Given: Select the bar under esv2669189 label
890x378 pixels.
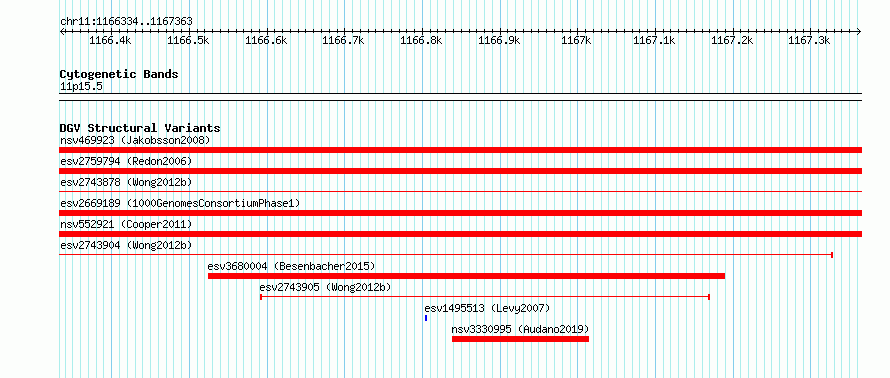Looking at the screenshot, I should pyautogui.click(x=460, y=213).
